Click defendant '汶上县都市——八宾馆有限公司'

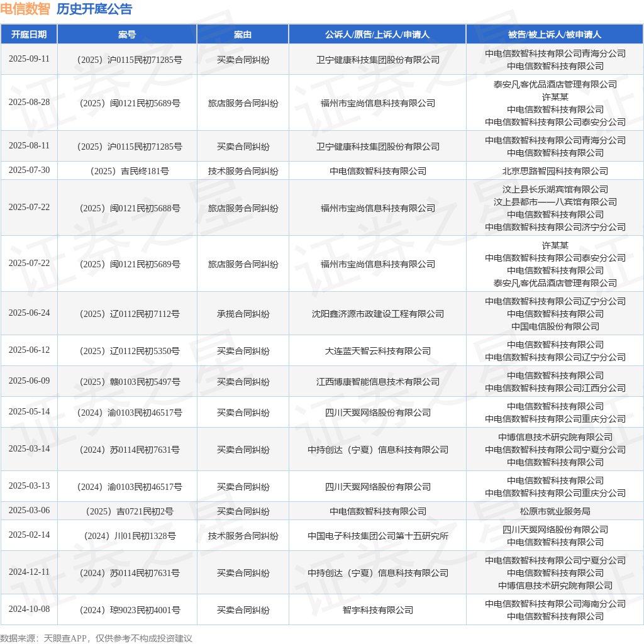[x=555, y=202]
